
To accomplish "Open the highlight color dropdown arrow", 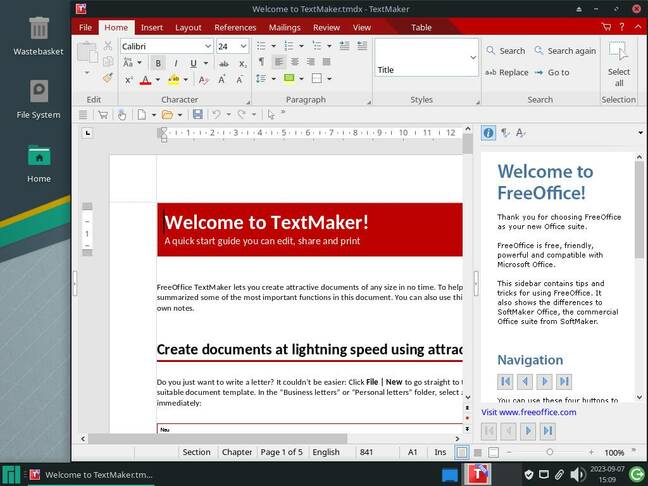I will click(186, 80).
